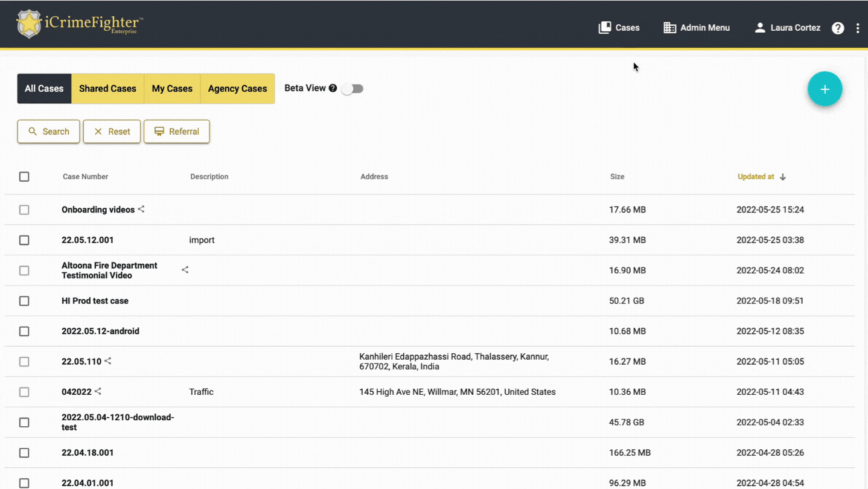
Task: Click the 45.78 GB size value
Action: tap(627, 423)
